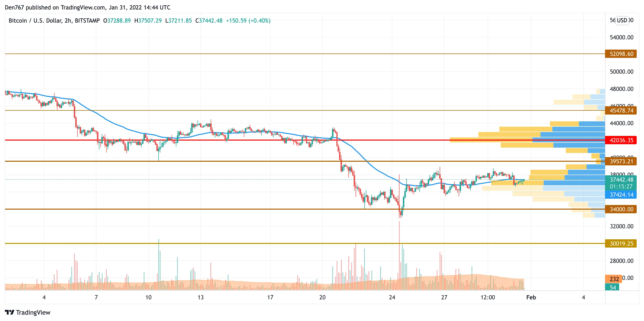Select the 52098.60 price level label
This screenshot has height=321, width=644.
coord(621,54)
